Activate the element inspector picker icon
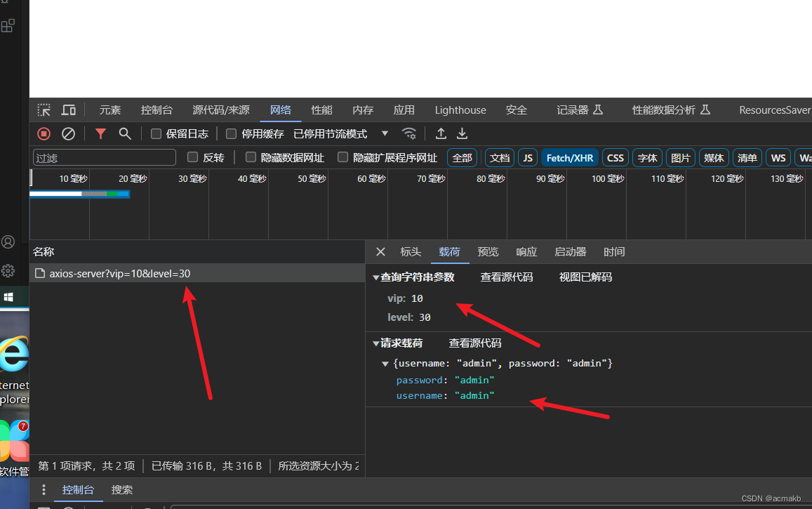Viewport: 812px width, 509px height. pyautogui.click(x=44, y=110)
